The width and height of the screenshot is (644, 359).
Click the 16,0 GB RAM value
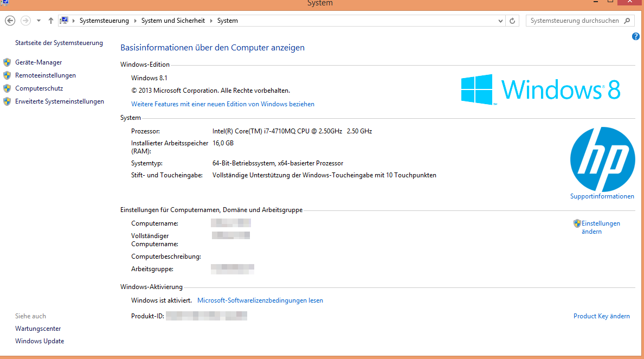(223, 143)
